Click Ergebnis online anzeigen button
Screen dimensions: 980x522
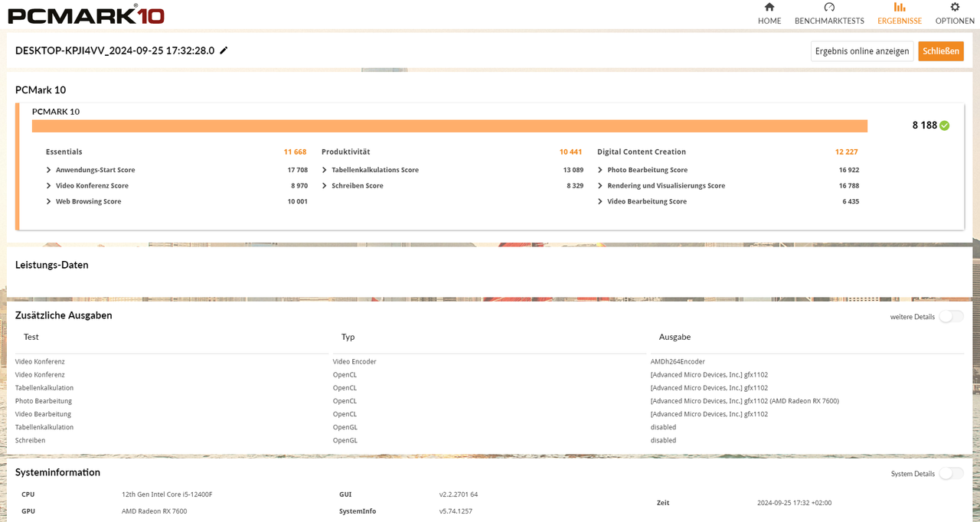click(x=862, y=51)
